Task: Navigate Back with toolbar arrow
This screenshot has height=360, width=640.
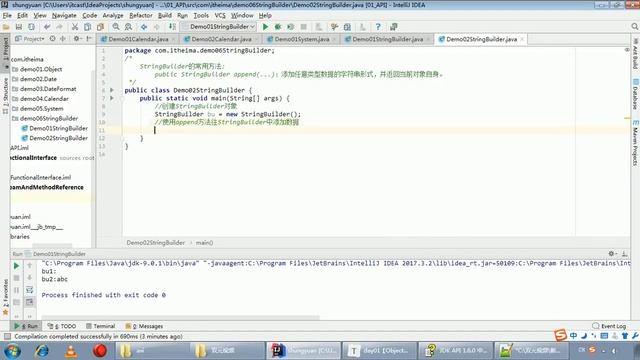Action: coord(144,27)
